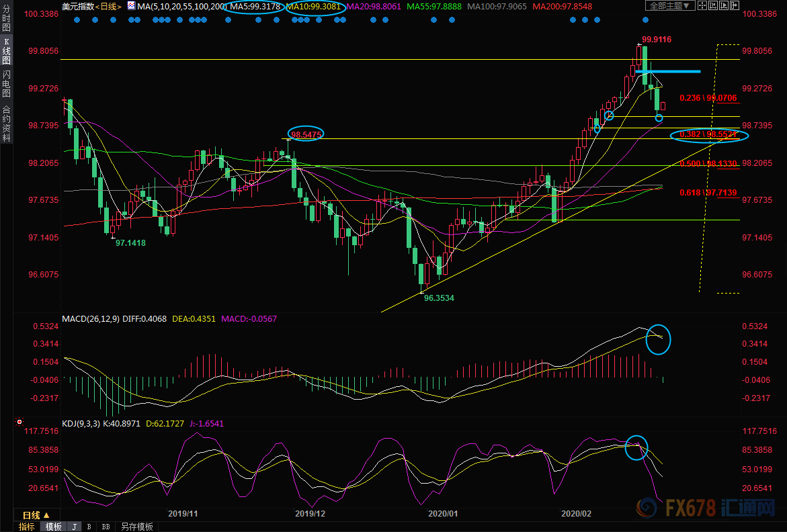
Task: Click the DIFF:0.4068 value
Action: tap(144, 319)
